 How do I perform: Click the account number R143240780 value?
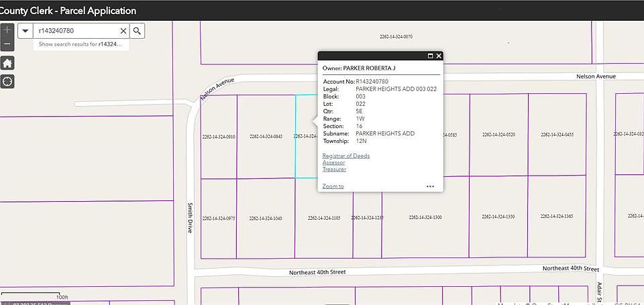(372, 82)
